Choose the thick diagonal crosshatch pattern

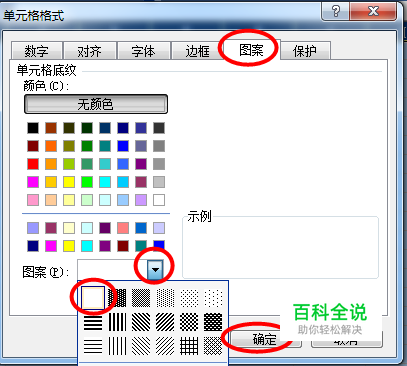pyautogui.click(x=189, y=322)
